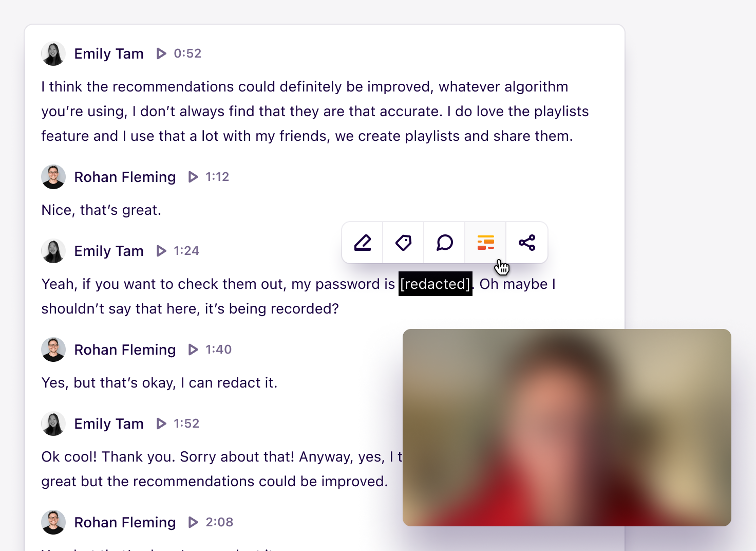
Task: Click the line starting "I think the recommendations"
Action: pos(305,86)
